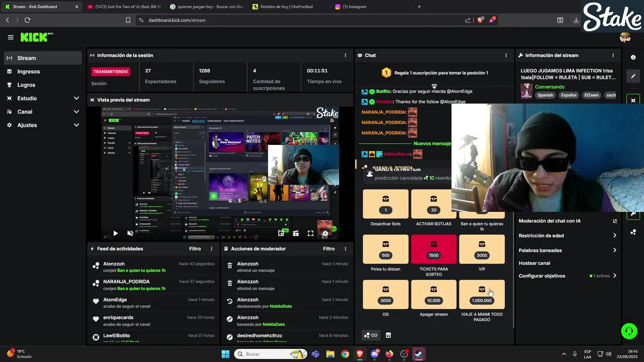Open Feed de actividades options menu
Viewport: 644px width, 362px height.
pyautogui.click(x=211, y=249)
